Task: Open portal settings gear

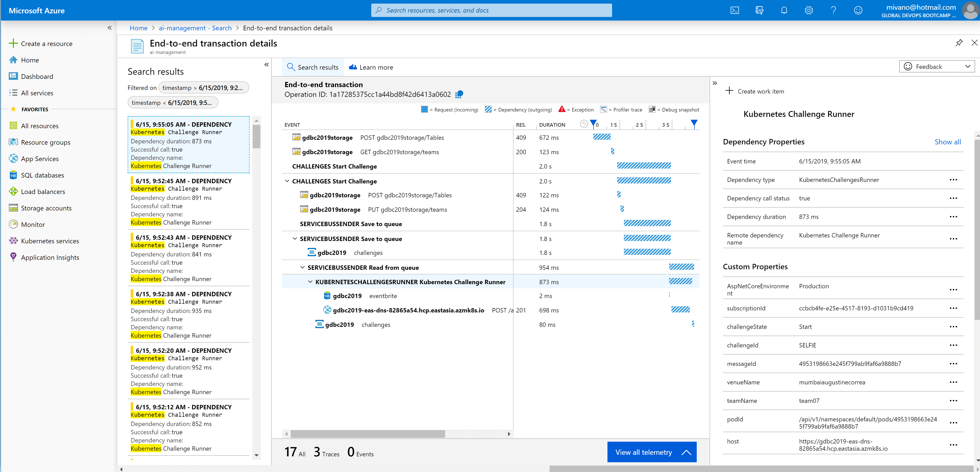Action: 808,10
